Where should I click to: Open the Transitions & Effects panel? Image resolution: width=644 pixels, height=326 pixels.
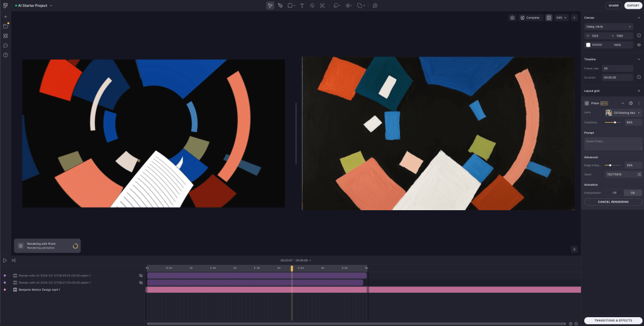[x=613, y=320]
